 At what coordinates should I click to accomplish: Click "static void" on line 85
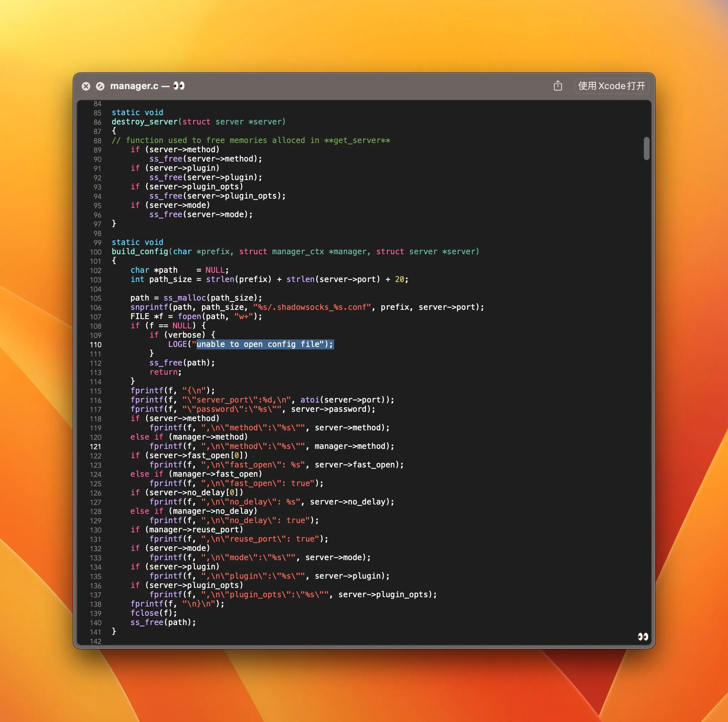coord(138,112)
